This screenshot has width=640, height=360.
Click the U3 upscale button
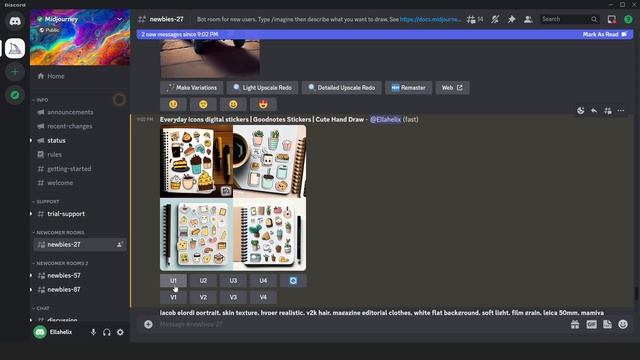[x=233, y=281]
